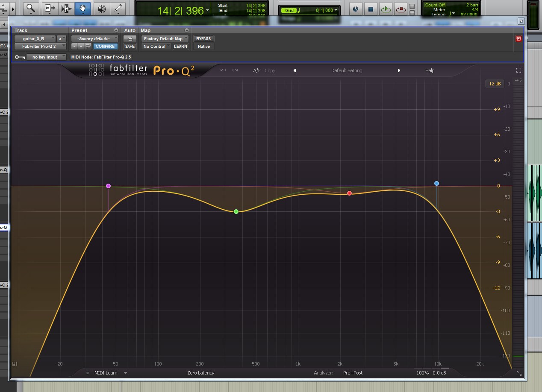This screenshot has height=392, width=542.
Task: Open the factory default preset list
Action: point(95,38)
